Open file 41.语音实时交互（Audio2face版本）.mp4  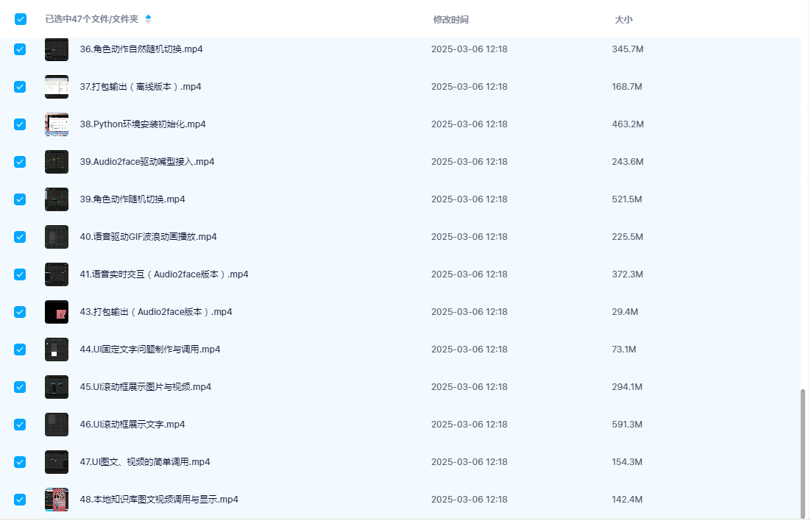[x=164, y=274]
